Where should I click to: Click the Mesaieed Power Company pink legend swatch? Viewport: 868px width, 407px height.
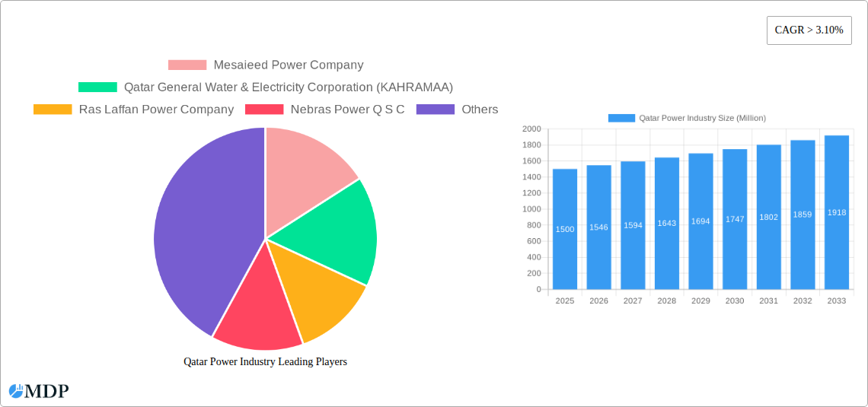point(187,65)
